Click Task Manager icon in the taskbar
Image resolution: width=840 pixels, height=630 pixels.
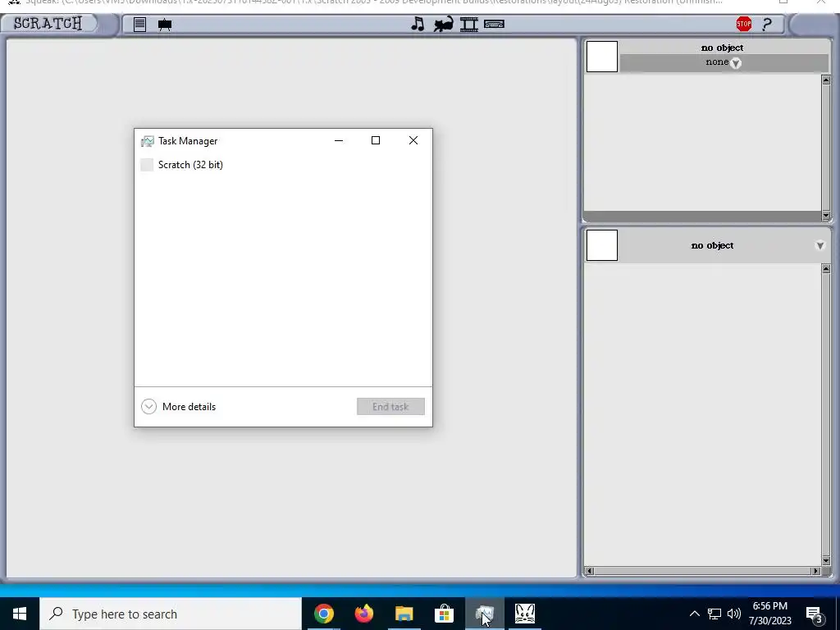484,614
